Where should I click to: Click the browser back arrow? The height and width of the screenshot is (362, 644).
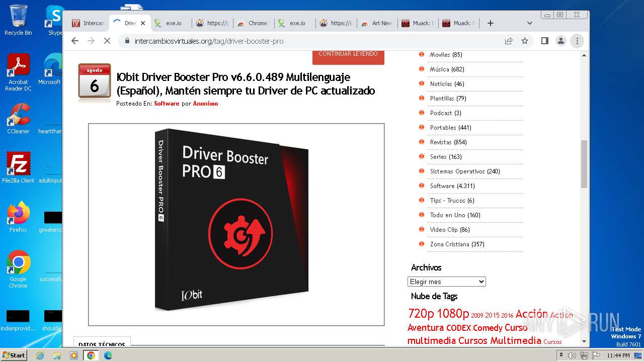pos(75,41)
